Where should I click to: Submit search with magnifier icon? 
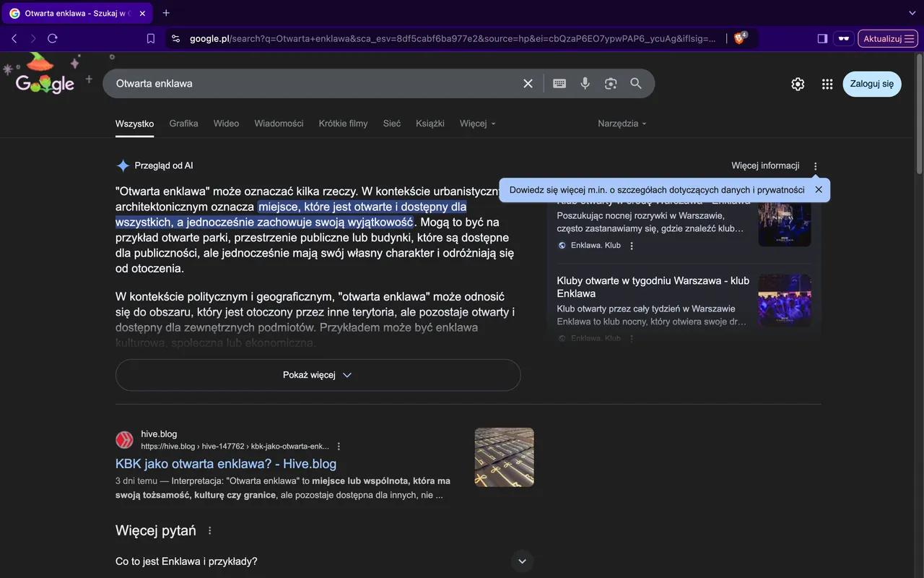[x=636, y=84]
